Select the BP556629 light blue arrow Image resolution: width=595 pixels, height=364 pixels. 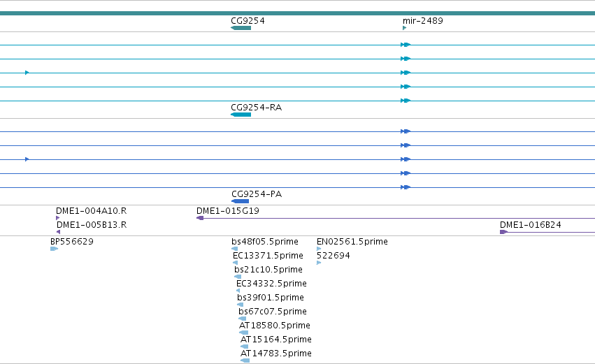55,249
